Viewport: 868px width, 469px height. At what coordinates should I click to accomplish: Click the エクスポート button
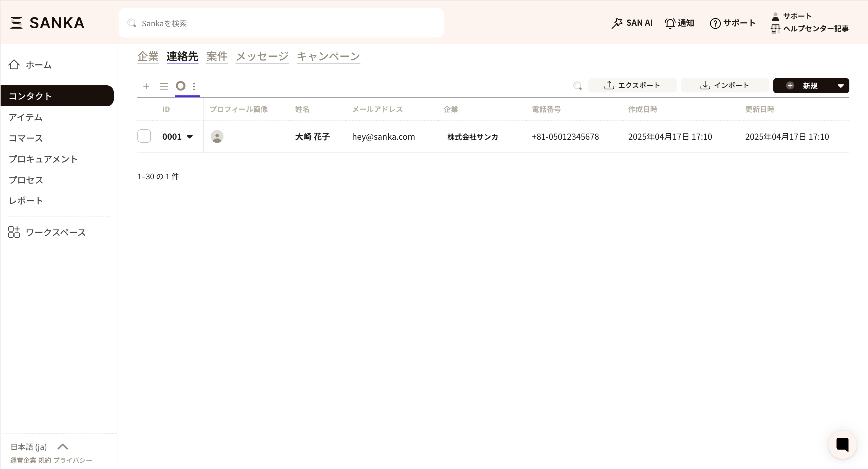click(632, 86)
